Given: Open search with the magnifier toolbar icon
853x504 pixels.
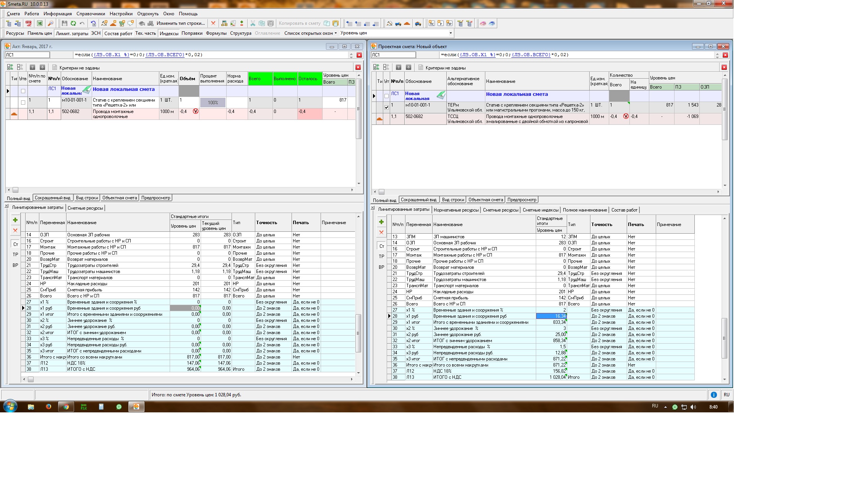Looking at the screenshot, I should (x=50, y=23).
